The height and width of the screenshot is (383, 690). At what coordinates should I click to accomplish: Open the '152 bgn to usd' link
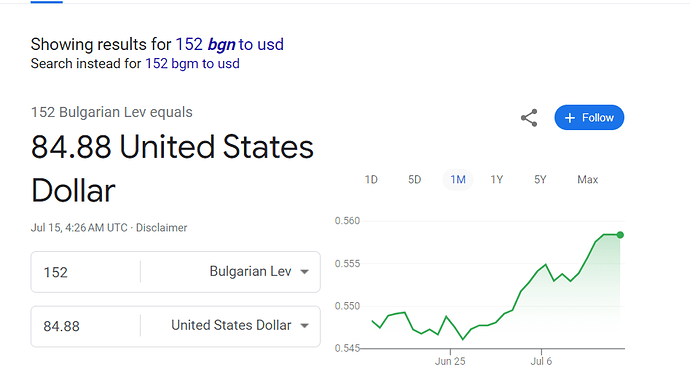[230, 44]
